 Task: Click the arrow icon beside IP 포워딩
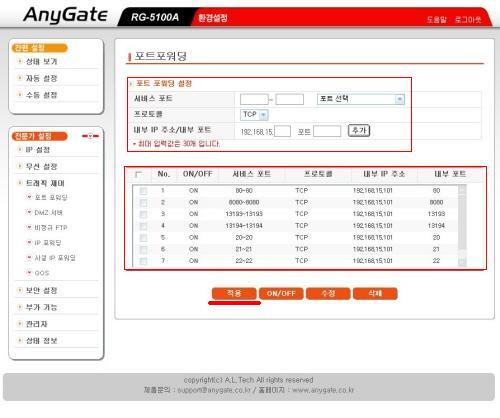29,242
